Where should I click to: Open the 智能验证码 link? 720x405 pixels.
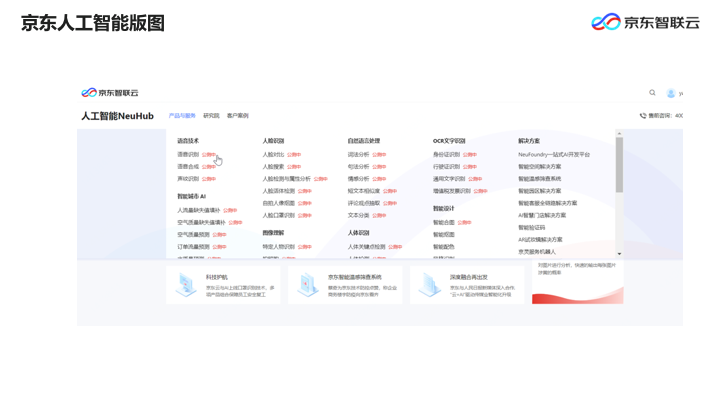531,228
